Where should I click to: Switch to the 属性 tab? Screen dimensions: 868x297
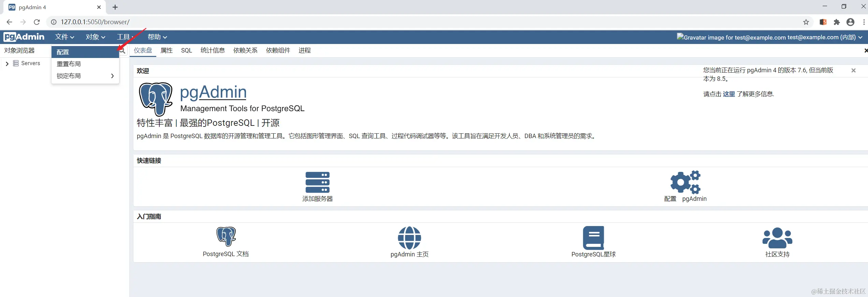167,50
